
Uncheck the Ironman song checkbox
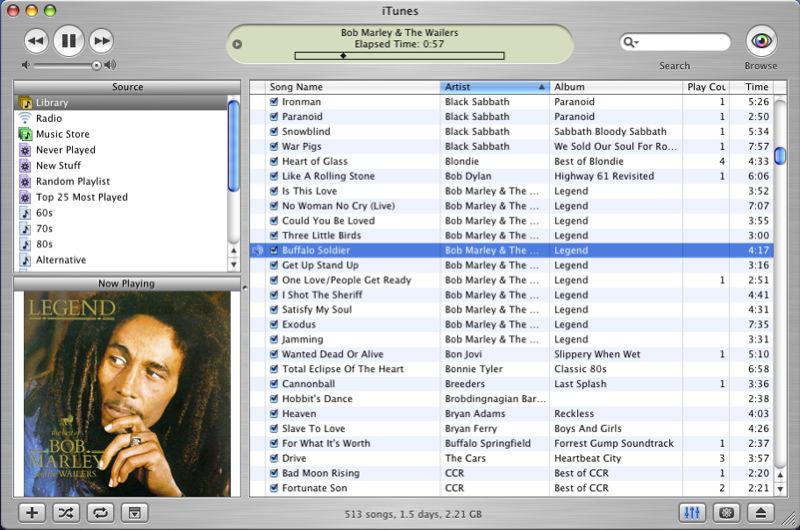tap(274, 102)
